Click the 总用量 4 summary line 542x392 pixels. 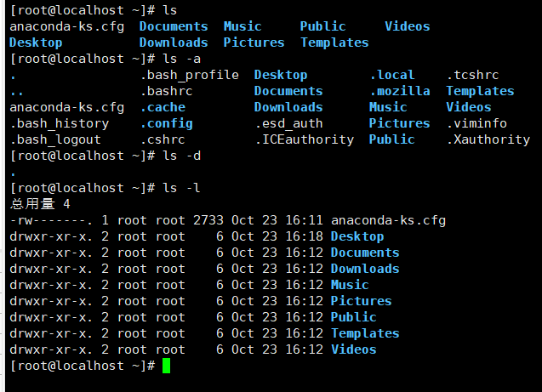pyautogui.click(x=40, y=204)
